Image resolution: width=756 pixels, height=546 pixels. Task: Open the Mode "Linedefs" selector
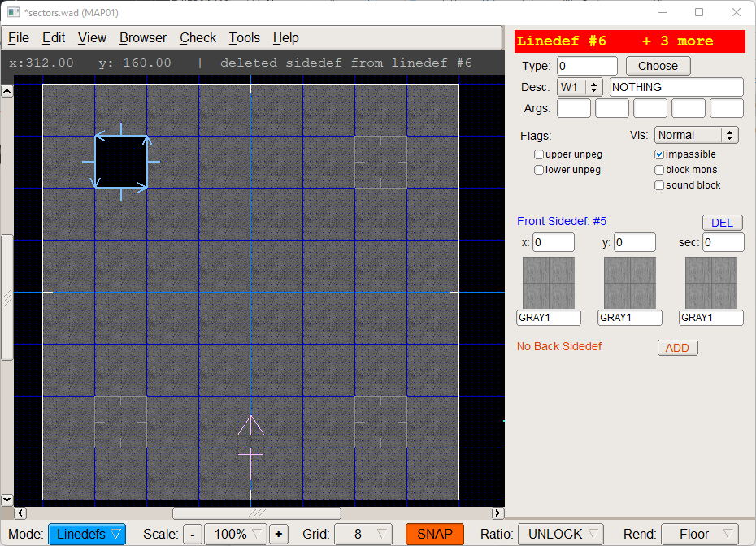click(x=86, y=534)
